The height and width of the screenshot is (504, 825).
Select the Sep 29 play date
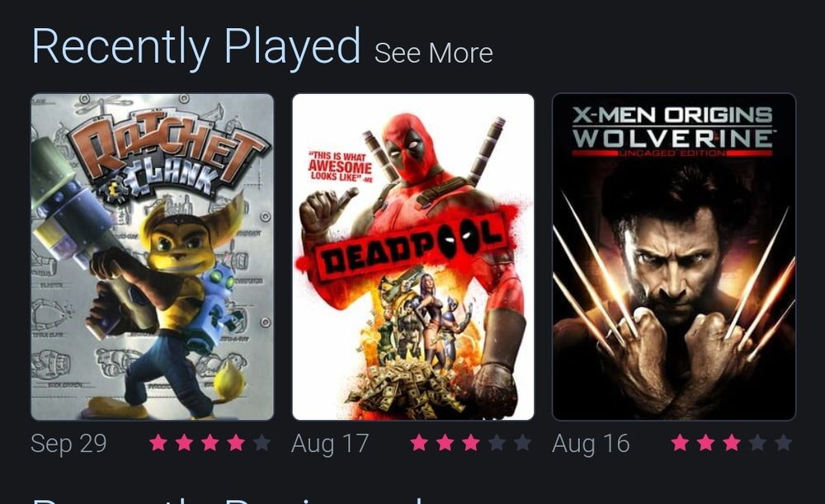[69, 444]
